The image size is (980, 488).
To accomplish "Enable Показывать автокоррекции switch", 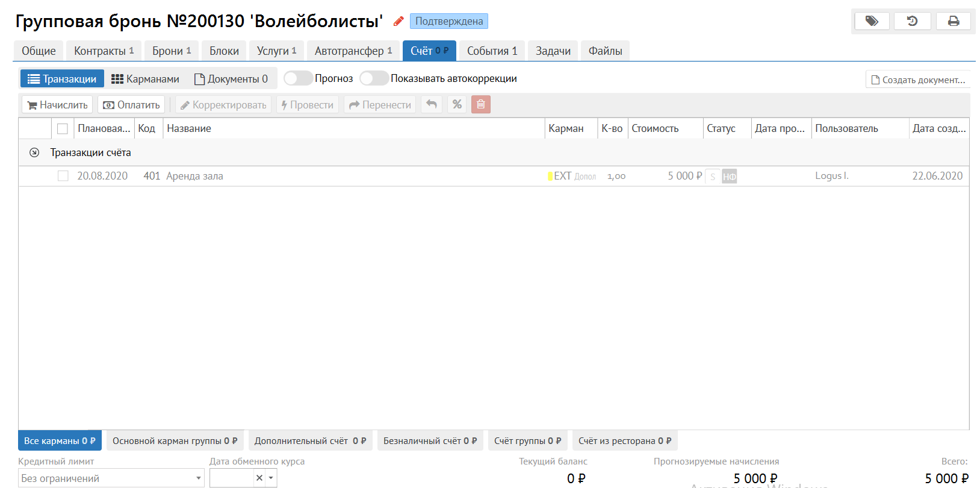I will pyautogui.click(x=374, y=78).
